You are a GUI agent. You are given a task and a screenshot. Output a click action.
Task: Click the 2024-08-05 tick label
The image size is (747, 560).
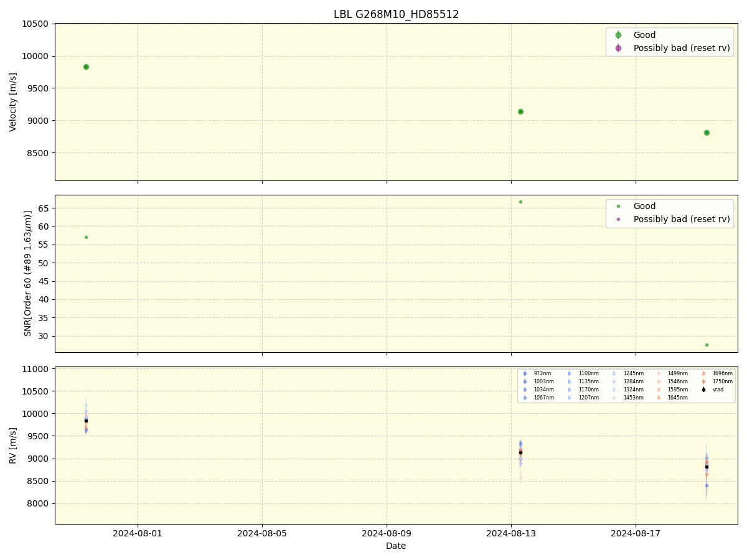pos(262,533)
